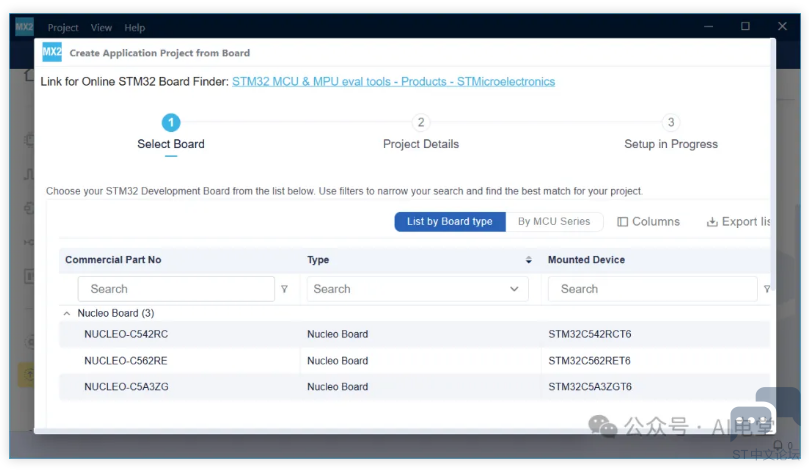Collapse the Nucleo Board (3) group
Screen dimensions: 809x470
pos(67,313)
